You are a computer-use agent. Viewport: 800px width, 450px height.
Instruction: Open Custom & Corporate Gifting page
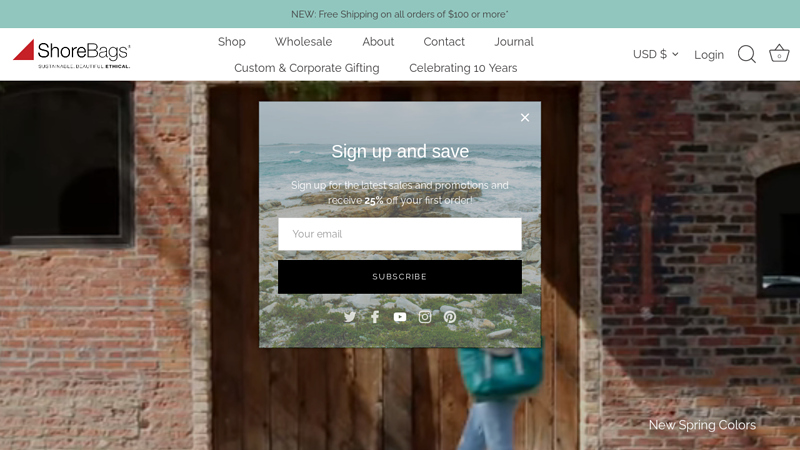click(x=307, y=68)
